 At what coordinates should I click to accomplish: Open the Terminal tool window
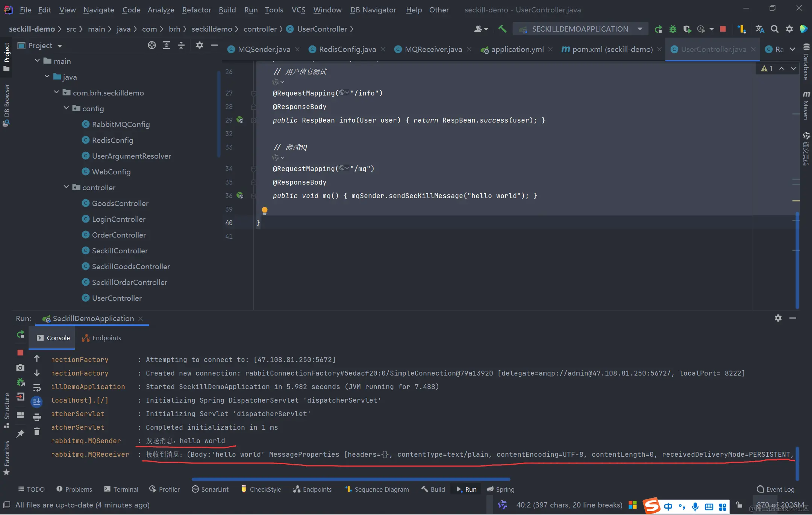(121, 489)
